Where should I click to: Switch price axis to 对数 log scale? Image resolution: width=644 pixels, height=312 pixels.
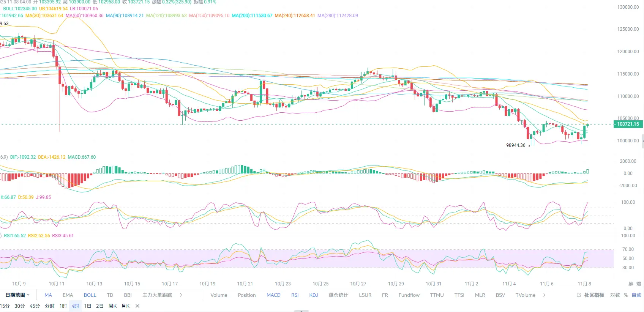point(615,295)
